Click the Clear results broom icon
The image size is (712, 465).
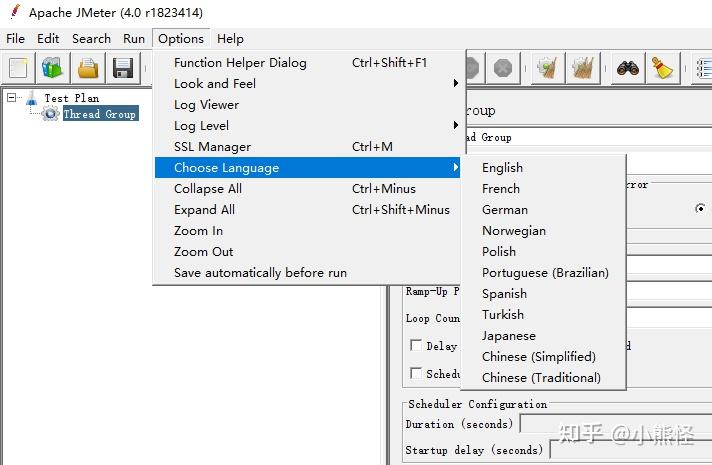click(547, 68)
